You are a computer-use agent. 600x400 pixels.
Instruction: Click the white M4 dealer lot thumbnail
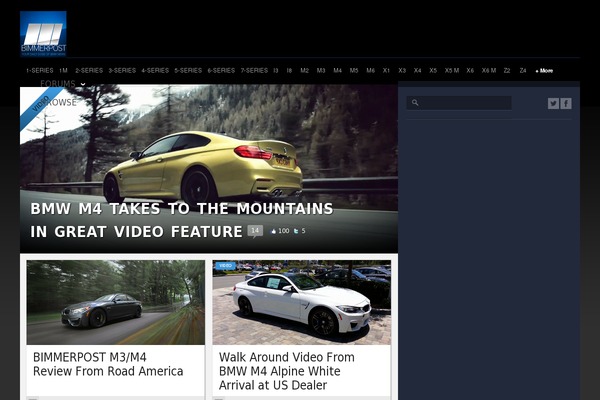click(302, 302)
